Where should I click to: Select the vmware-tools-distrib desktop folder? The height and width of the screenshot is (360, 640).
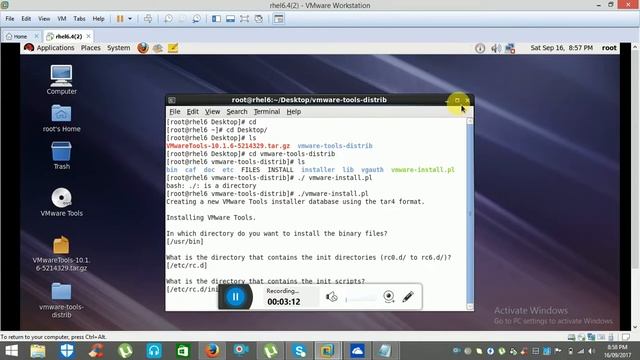[61, 300]
